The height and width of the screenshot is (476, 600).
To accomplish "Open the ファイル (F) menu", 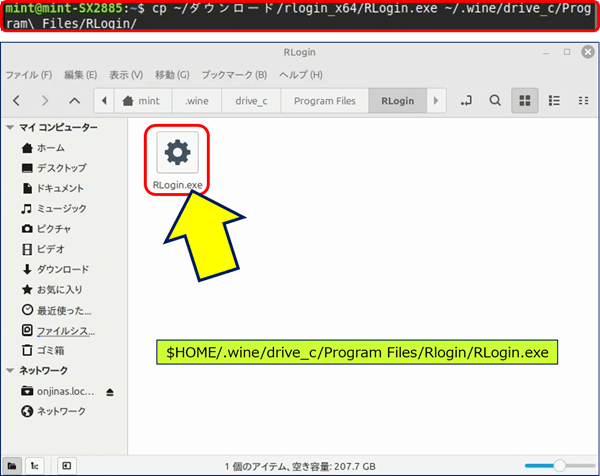I will [29, 75].
